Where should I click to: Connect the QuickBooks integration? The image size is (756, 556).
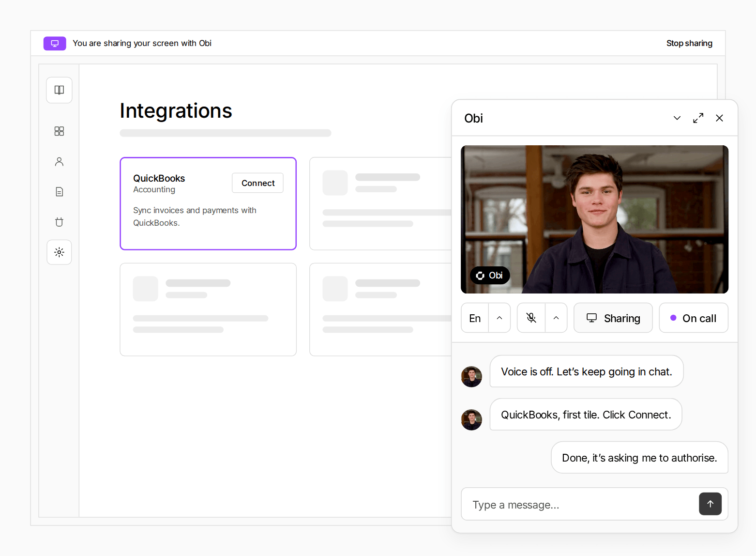258,183
